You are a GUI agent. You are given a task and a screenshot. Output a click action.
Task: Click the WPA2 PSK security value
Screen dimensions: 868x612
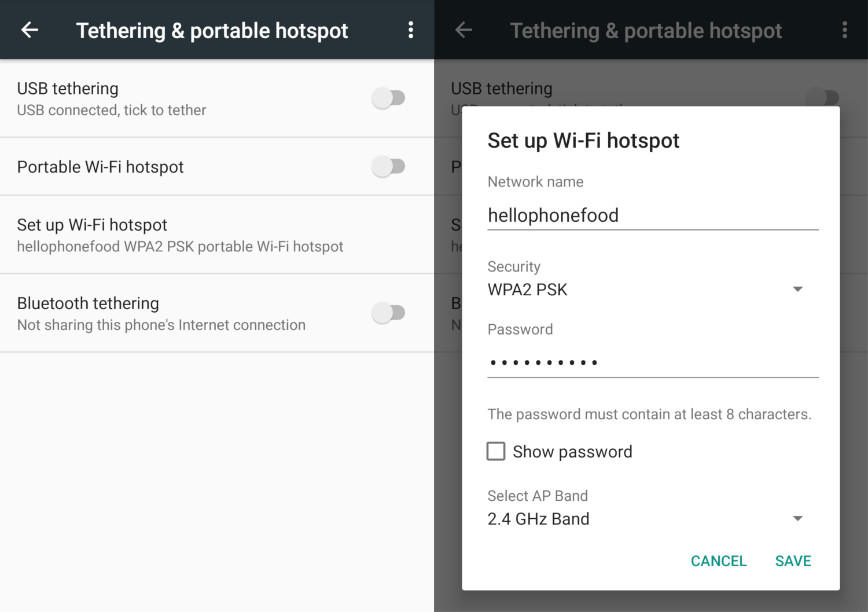click(527, 289)
